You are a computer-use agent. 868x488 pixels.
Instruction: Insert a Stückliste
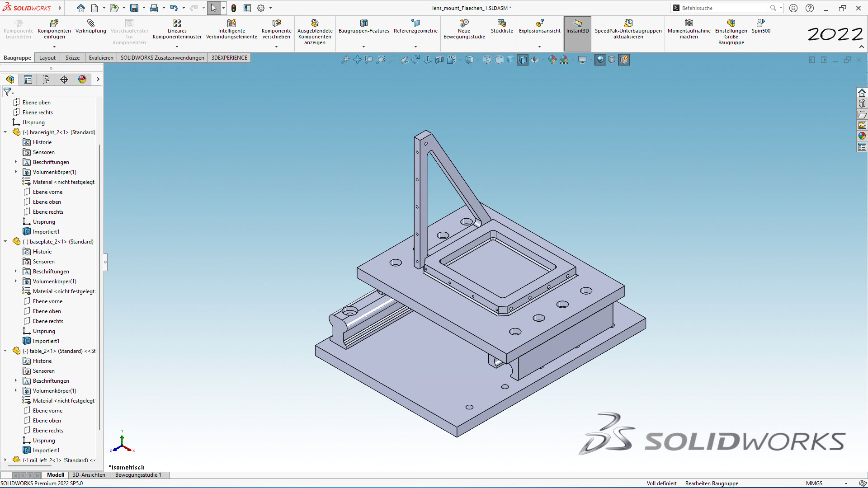(502, 27)
